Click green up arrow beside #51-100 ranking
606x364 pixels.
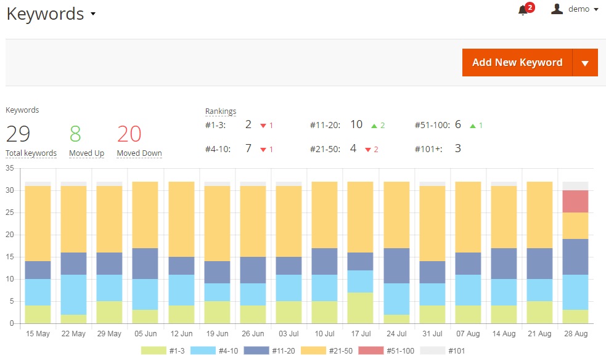(473, 126)
